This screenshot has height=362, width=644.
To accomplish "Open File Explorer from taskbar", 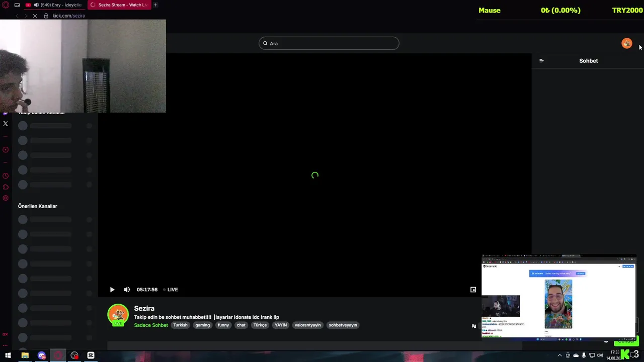I will click(x=25, y=355).
